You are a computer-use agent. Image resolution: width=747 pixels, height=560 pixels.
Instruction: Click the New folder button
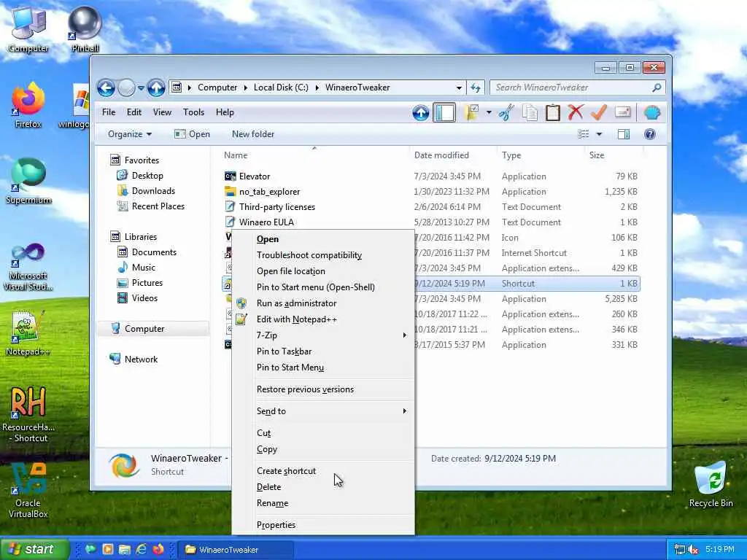(253, 134)
